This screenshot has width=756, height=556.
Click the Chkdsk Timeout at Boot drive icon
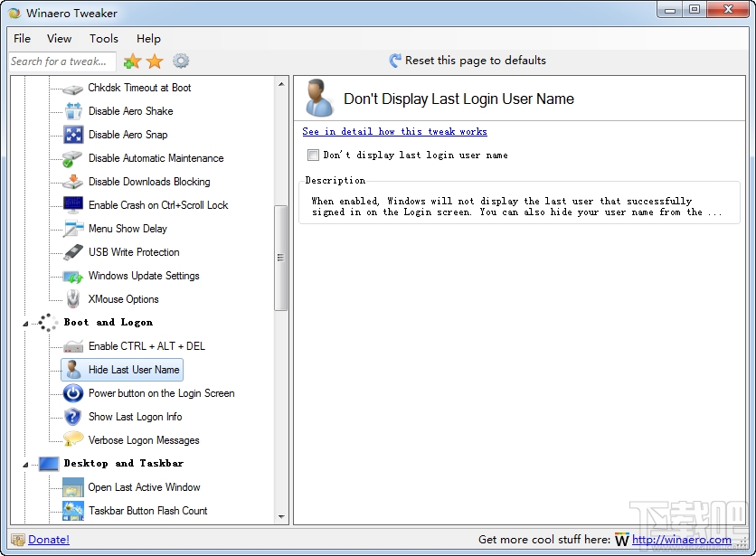[73, 89]
